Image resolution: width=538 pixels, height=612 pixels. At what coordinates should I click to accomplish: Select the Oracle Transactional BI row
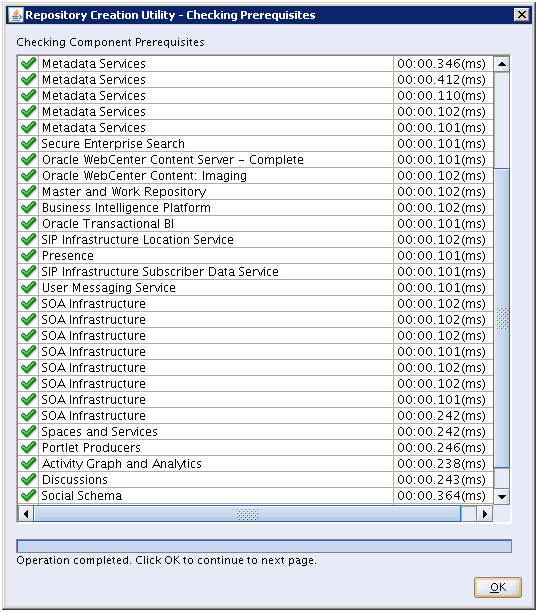point(256,224)
